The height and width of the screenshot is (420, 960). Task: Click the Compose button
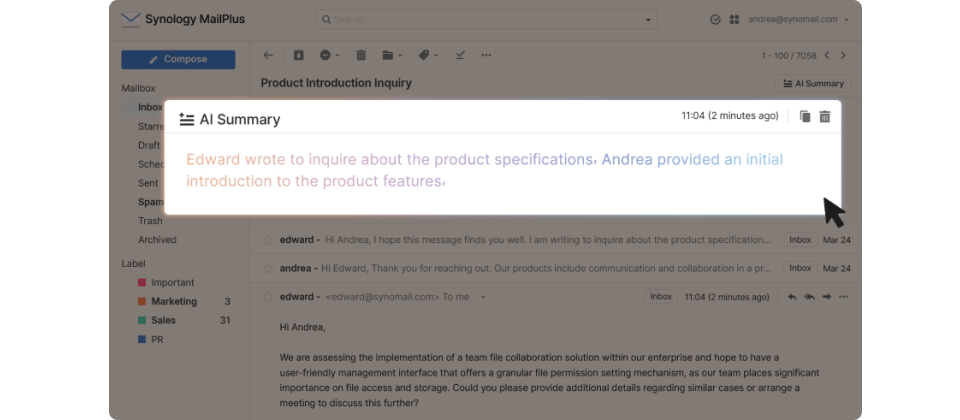tap(178, 59)
